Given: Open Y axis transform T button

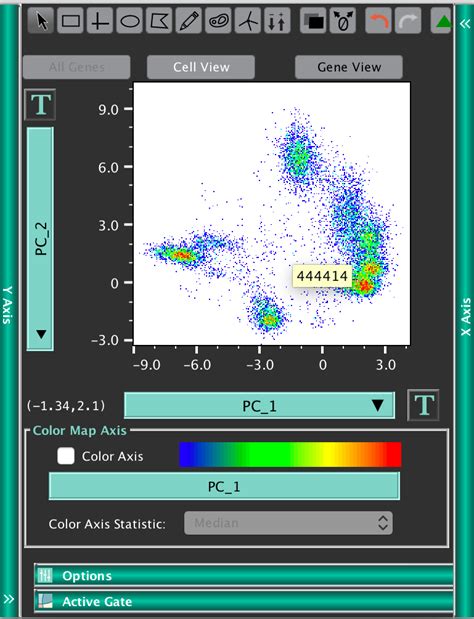Looking at the screenshot, I should tap(40, 105).
